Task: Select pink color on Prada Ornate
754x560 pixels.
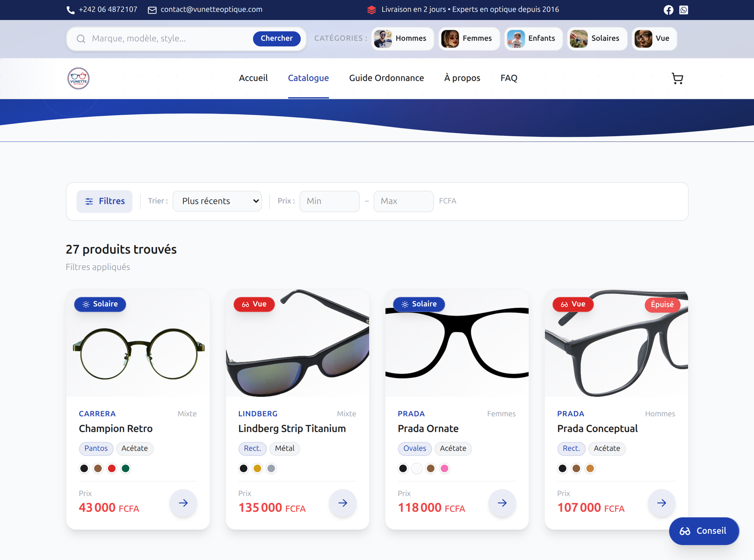Action: pos(444,469)
